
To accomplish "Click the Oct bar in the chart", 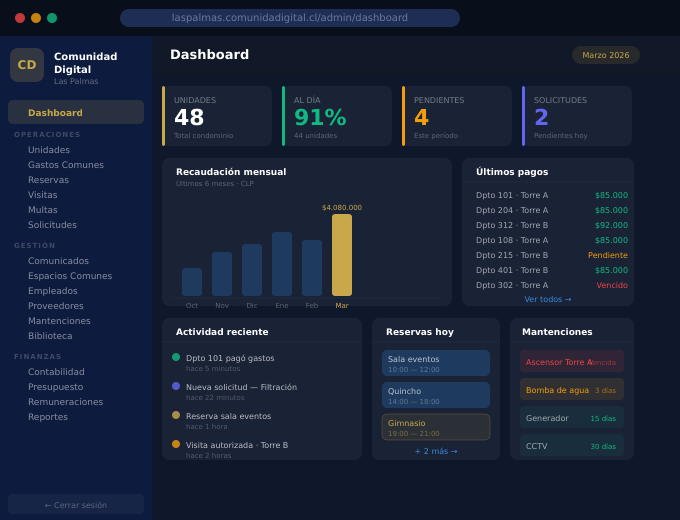I will [192, 282].
